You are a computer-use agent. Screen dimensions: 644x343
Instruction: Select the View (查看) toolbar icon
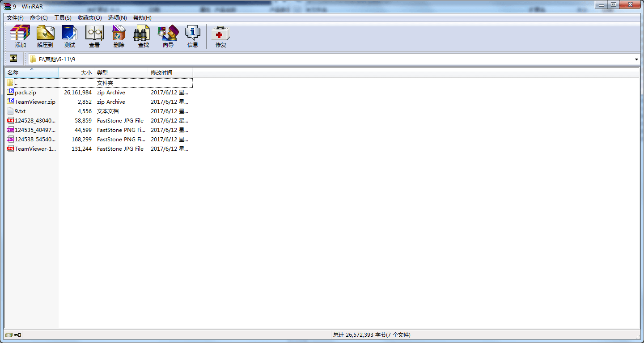94,36
